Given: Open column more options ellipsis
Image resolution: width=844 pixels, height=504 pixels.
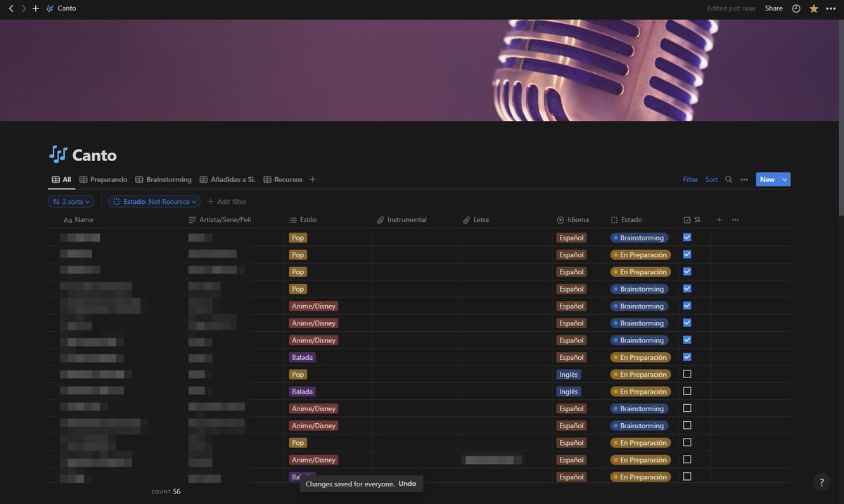Looking at the screenshot, I should [736, 220].
